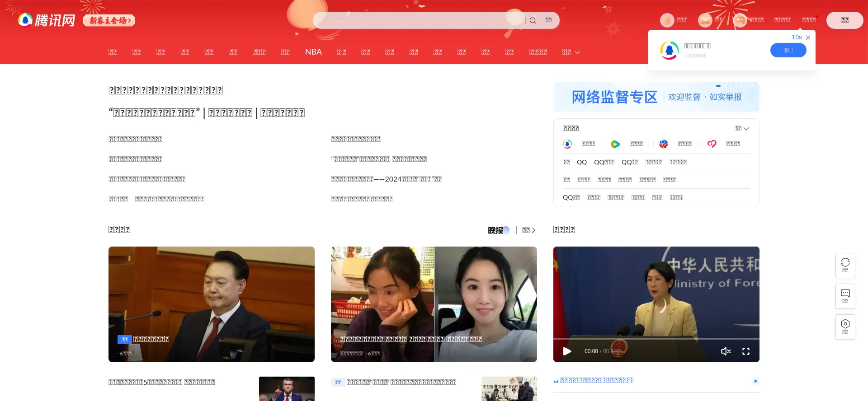Open Tencent Video play icon in panel

point(615,144)
